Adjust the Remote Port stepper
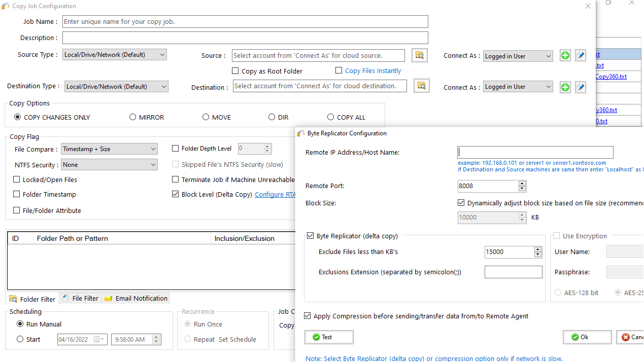The height and width of the screenshot is (362, 644). [x=522, y=186]
